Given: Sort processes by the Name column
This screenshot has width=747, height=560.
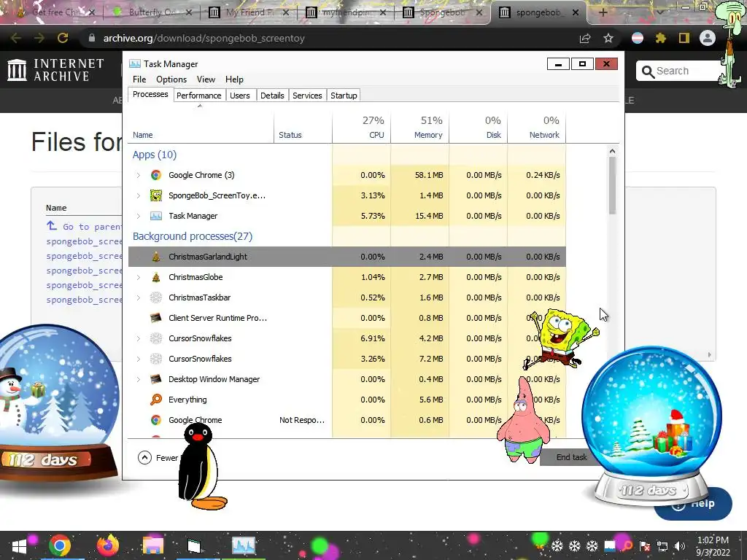Looking at the screenshot, I should [x=201, y=127].
